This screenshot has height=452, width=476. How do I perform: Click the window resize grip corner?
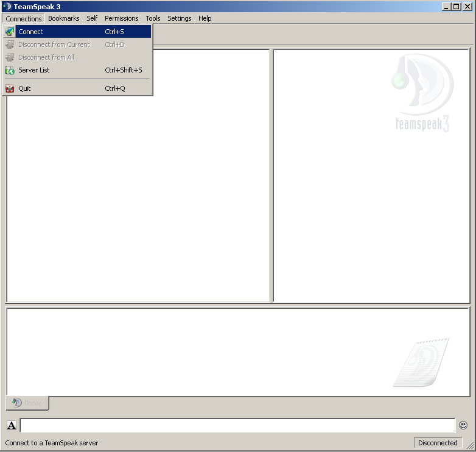[470, 445]
